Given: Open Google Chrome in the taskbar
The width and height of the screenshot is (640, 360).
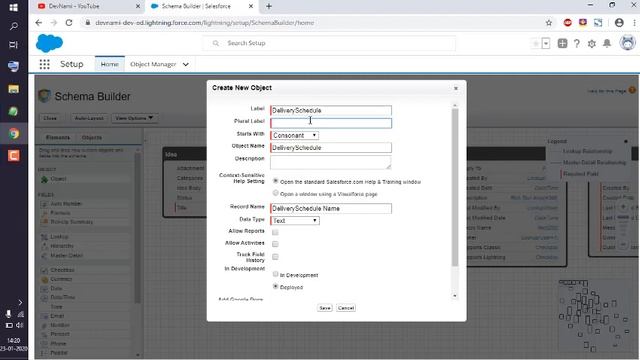Looking at the screenshot, I should coord(13,133).
